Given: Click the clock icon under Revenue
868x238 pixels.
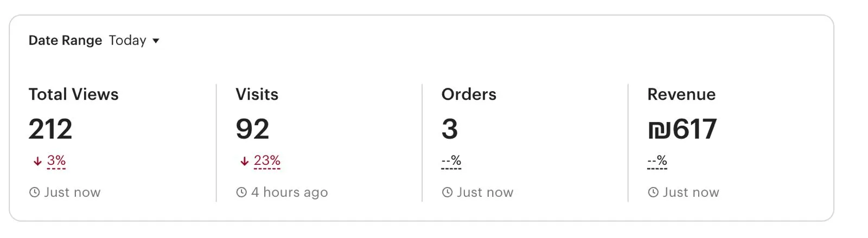Looking at the screenshot, I should [x=653, y=192].
